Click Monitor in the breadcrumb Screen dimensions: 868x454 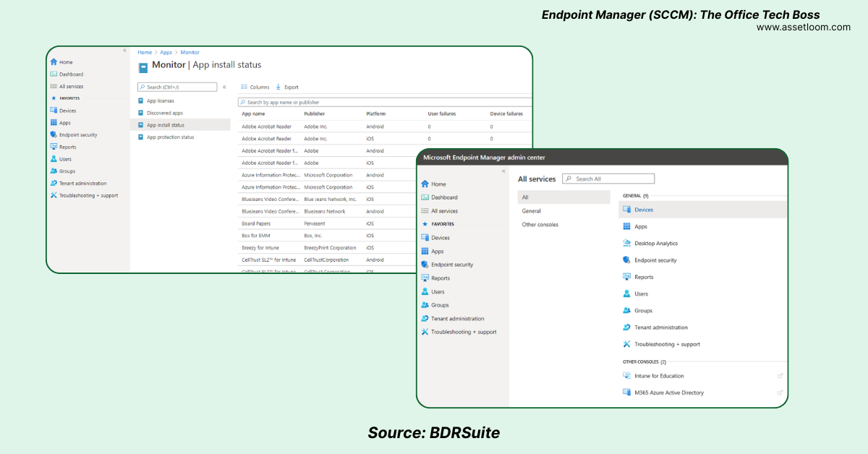click(190, 53)
